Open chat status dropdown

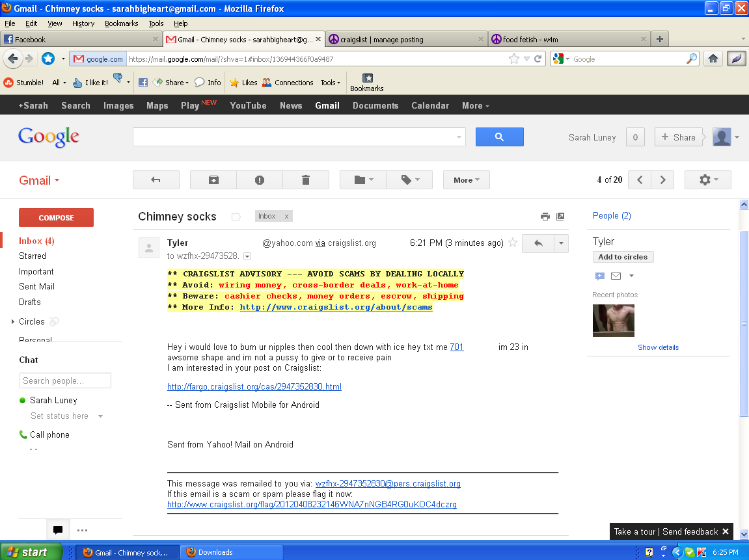click(100, 416)
